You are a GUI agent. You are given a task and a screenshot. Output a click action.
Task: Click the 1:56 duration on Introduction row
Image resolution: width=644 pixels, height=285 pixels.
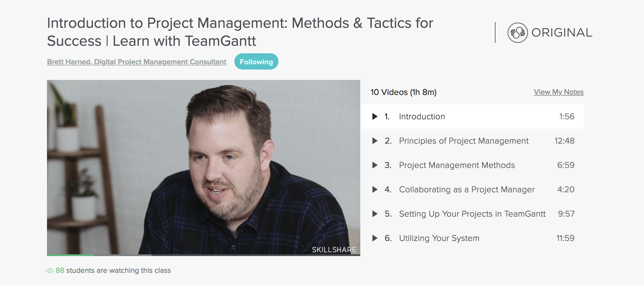567,116
